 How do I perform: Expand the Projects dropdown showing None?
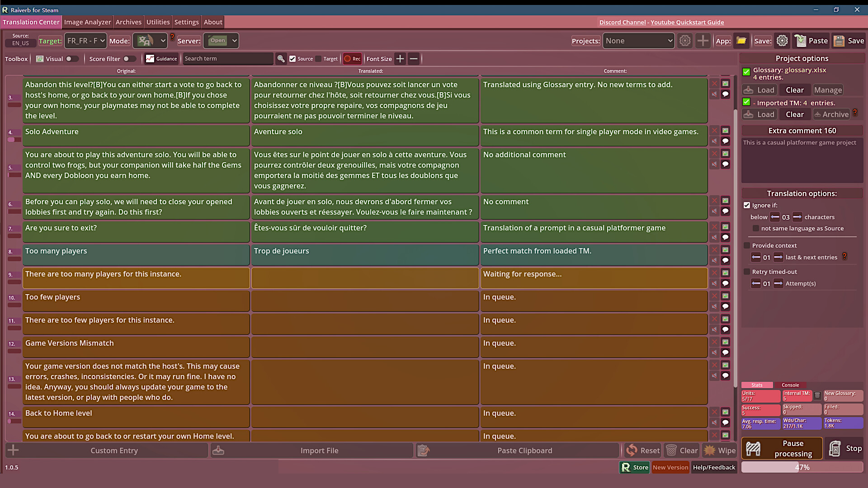638,41
